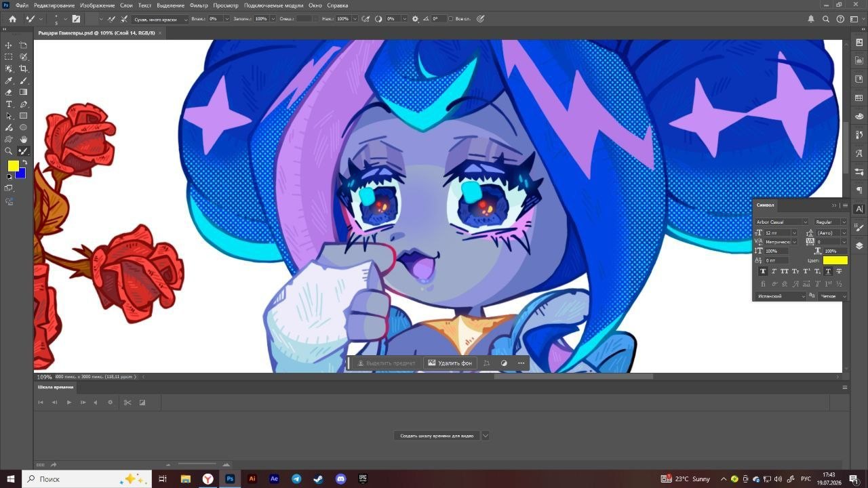Expand the create timeline type dropdown arrow
Viewport: 868px width, 488px height.
click(x=485, y=436)
